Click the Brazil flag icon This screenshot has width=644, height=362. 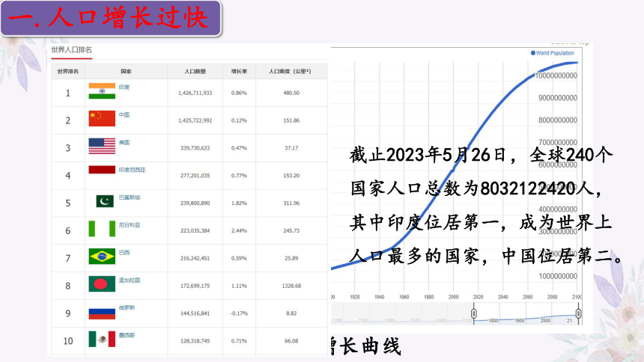102,257
